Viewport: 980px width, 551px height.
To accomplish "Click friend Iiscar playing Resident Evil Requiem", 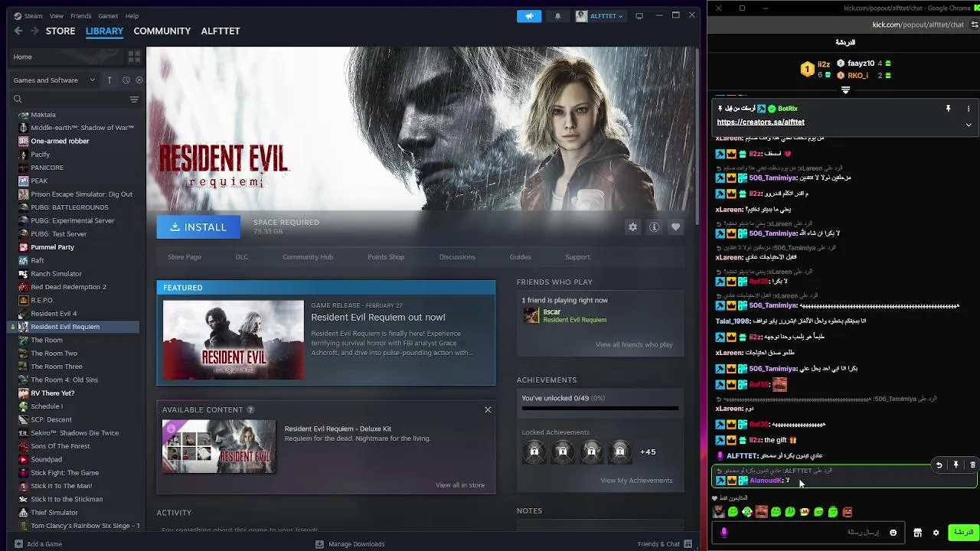I will tap(565, 315).
